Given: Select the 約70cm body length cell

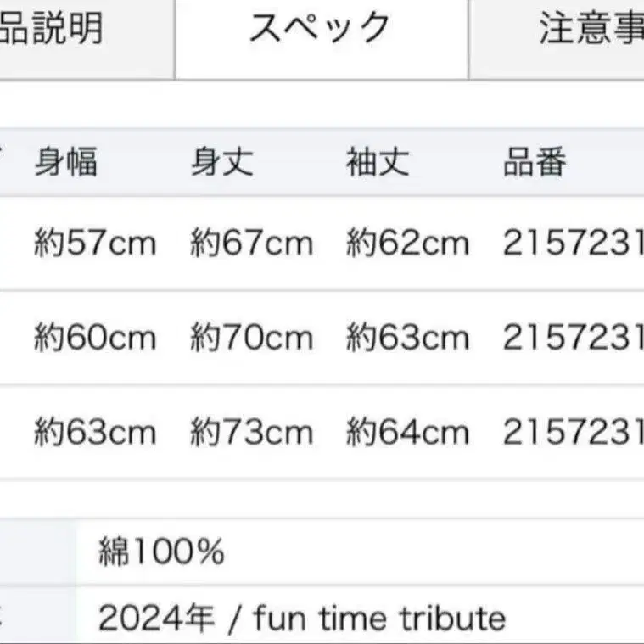Looking at the screenshot, I should pos(252,339).
